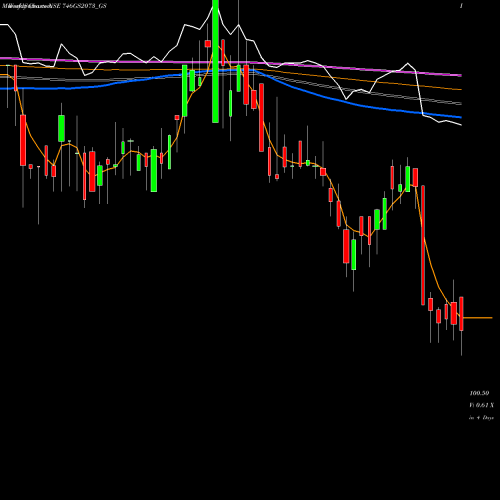Click the price value 100.59
The image size is (500, 500).
coord(479,393)
